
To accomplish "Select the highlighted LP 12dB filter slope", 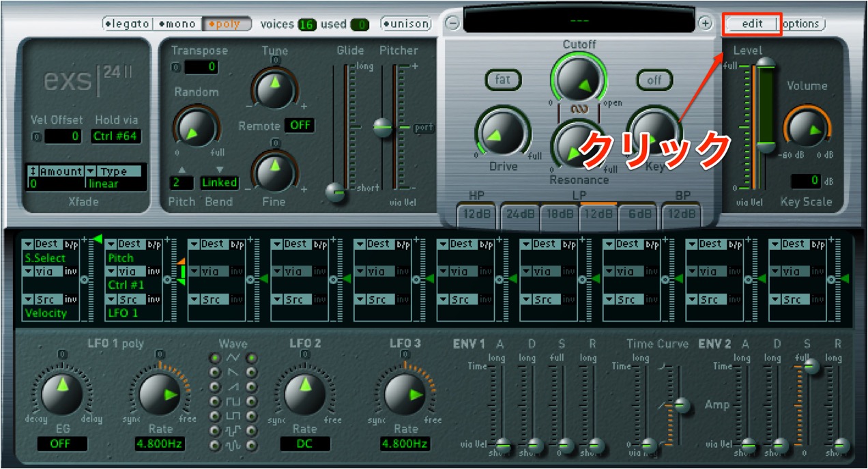I will pos(598,214).
